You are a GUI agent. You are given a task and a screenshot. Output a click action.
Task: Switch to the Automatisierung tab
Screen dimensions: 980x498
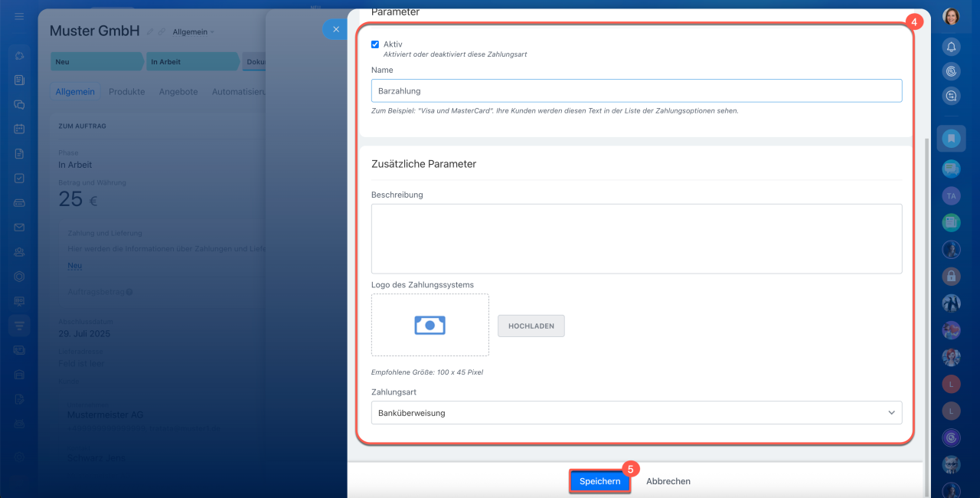pos(238,91)
